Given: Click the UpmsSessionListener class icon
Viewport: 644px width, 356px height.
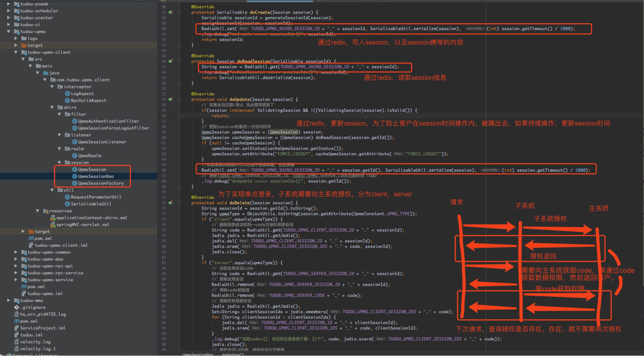Looking at the screenshot, I should (75, 142).
